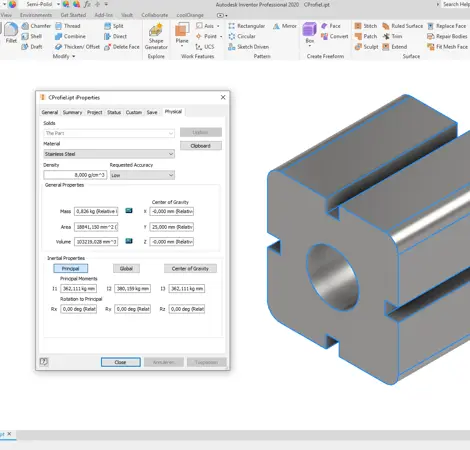Expand the Plane dropdown arrow
The image size is (470, 450).
point(182,45)
